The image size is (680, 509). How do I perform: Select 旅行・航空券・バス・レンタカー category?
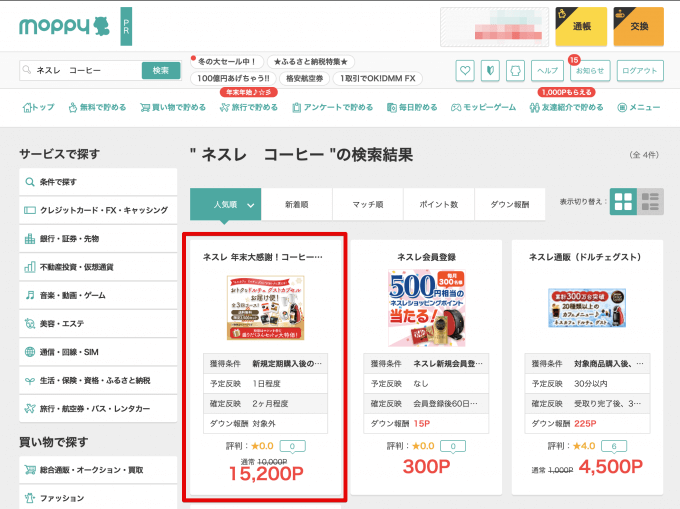click(98, 408)
